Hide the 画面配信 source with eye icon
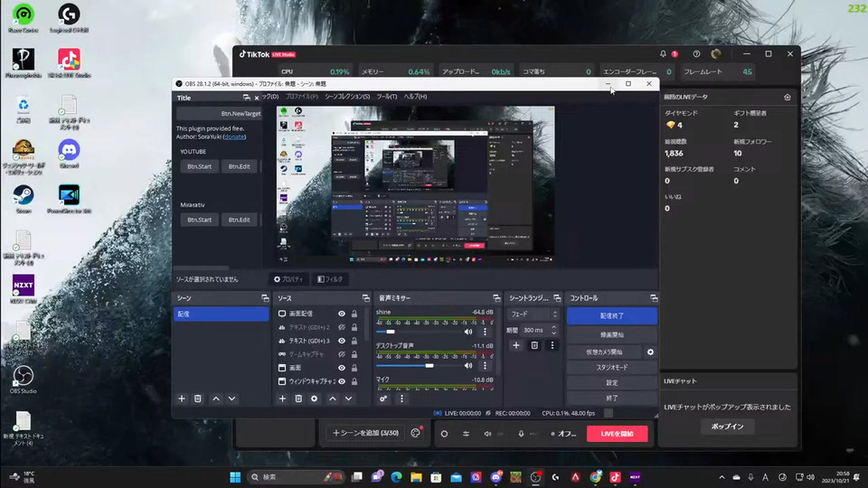The image size is (868, 488). 342,314
